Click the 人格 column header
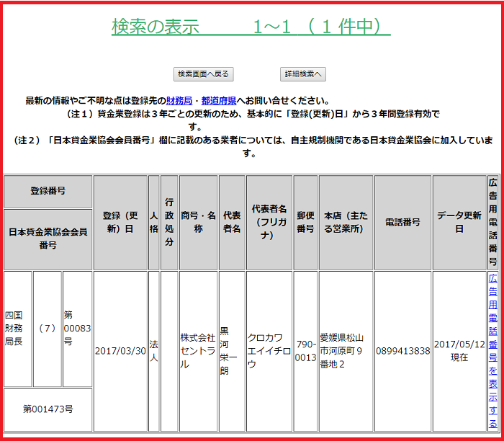504x441 pixels. coord(154,222)
